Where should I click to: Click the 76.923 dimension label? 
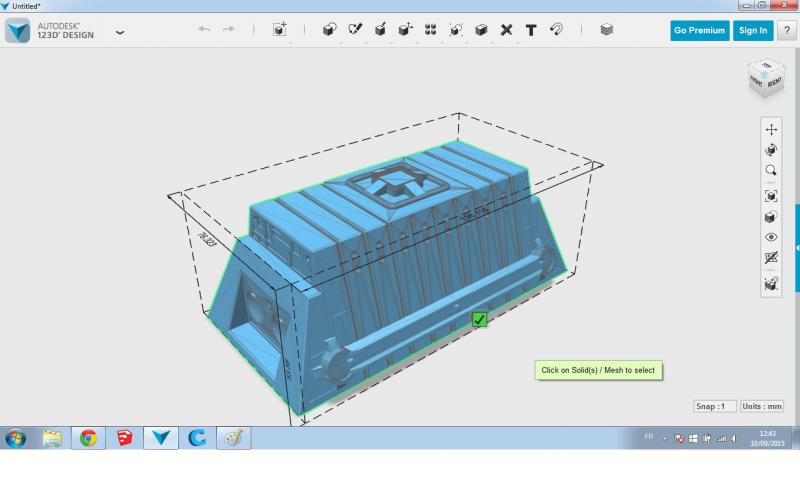pos(206,239)
